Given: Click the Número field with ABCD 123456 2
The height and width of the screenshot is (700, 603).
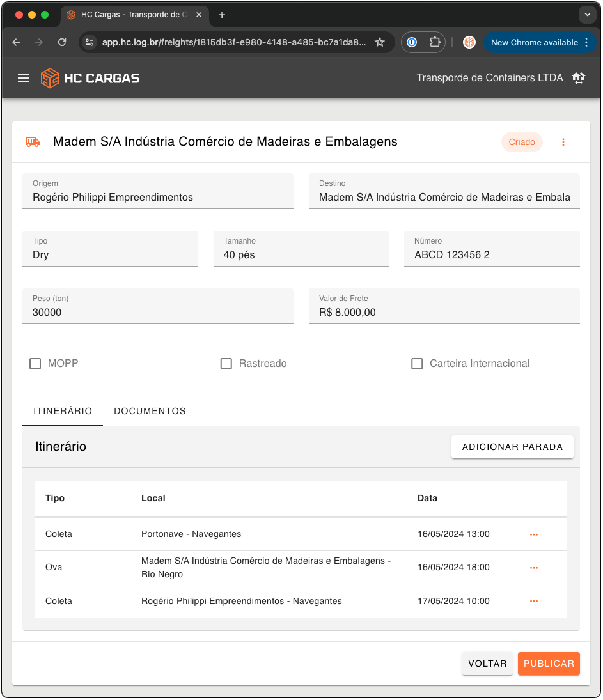Looking at the screenshot, I should tap(492, 249).
